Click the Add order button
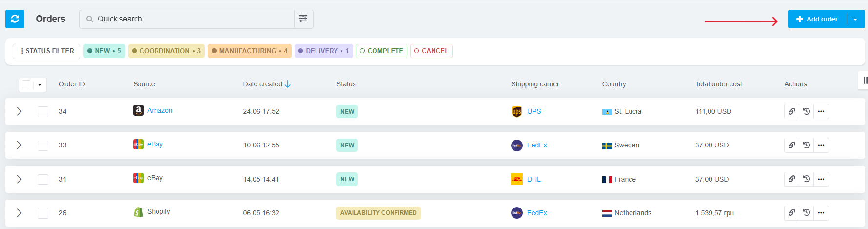 [x=817, y=19]
